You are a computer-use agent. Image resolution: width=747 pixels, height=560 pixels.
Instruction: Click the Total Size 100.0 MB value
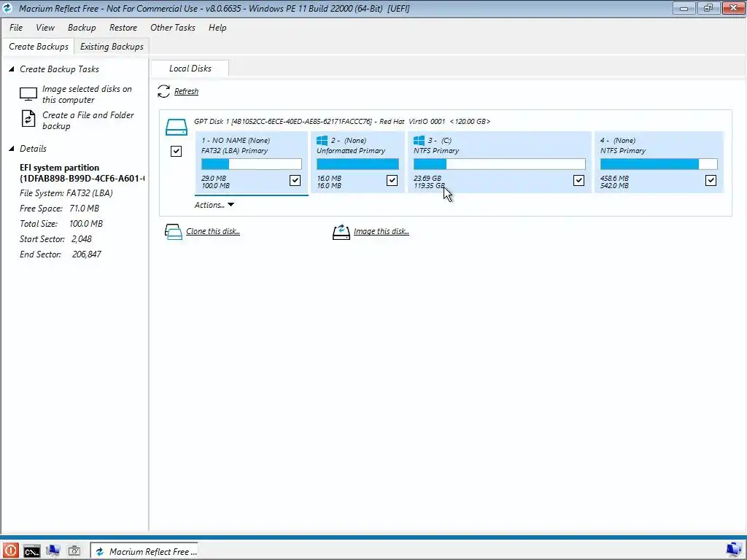pyautogui.click(x=86, y=224)
